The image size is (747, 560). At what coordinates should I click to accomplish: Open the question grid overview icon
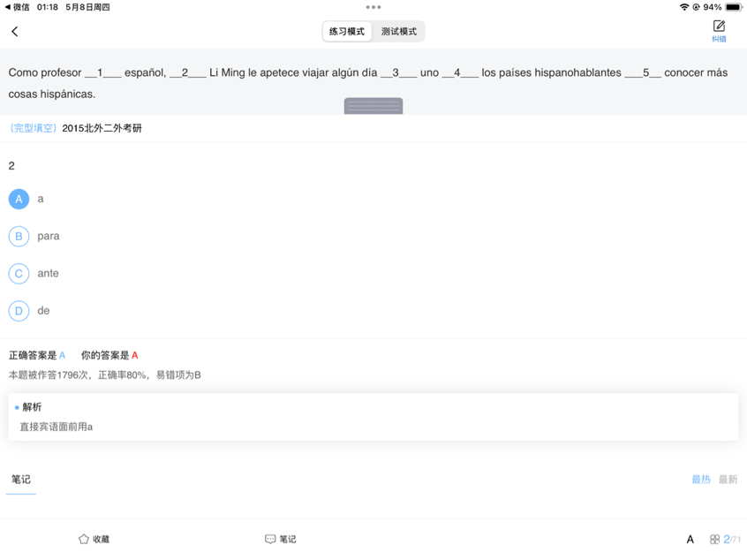coord(717,539)
